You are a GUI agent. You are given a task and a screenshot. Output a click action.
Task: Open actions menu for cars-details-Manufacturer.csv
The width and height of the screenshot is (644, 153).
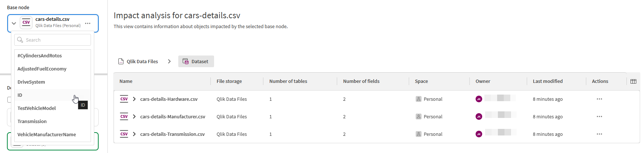click(599, 116)
